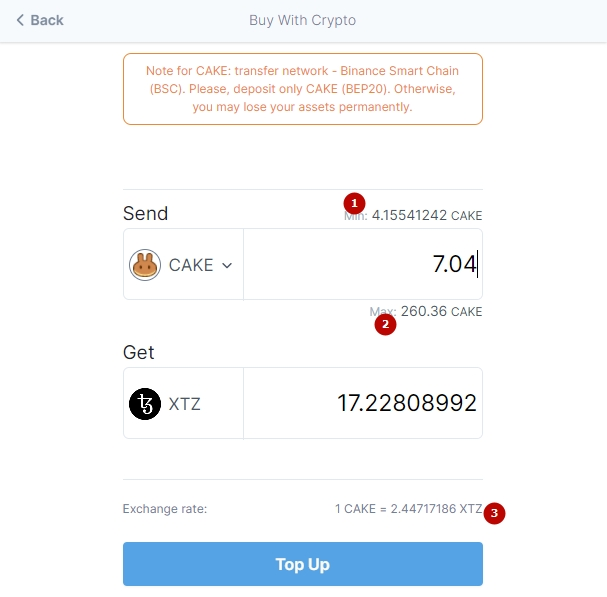Click red annotation marker number 1
The image size is (607, 597).
[354, 203]
